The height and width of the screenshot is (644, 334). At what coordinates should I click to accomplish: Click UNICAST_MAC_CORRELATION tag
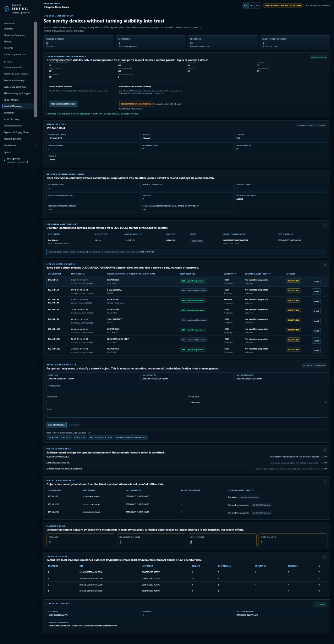59,437
